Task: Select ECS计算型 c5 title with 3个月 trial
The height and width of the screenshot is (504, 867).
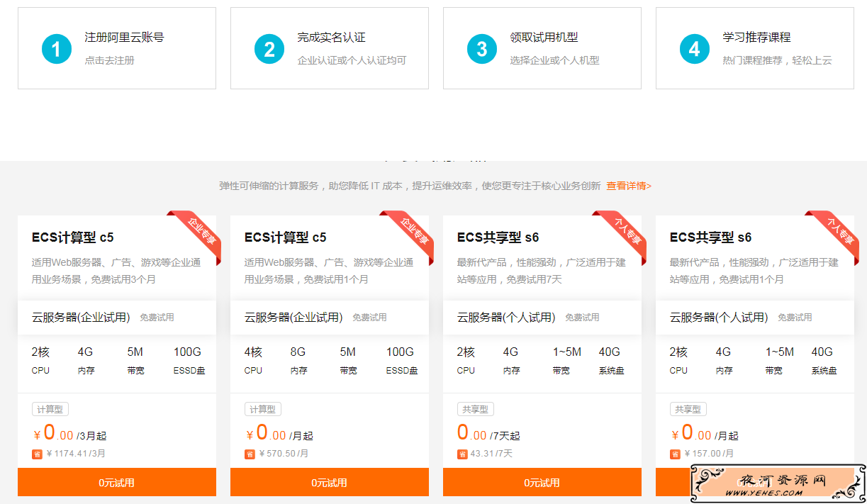Action: (x=73, y=237)
